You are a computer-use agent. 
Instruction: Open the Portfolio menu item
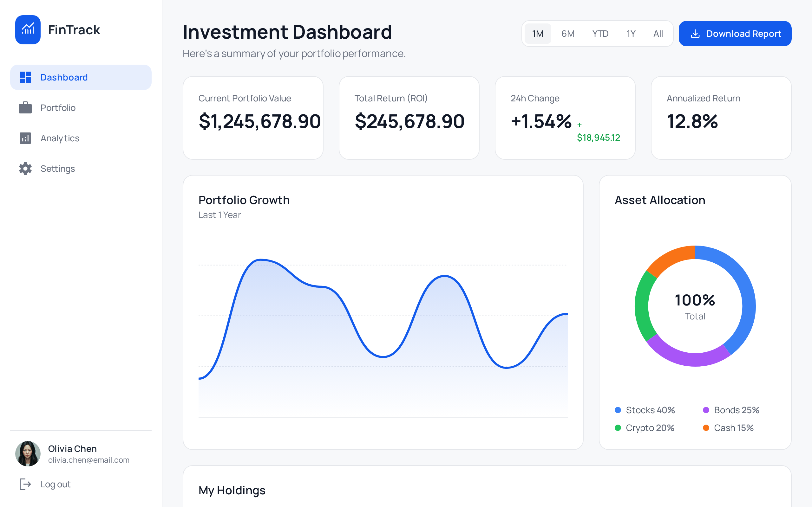point(58,108)
